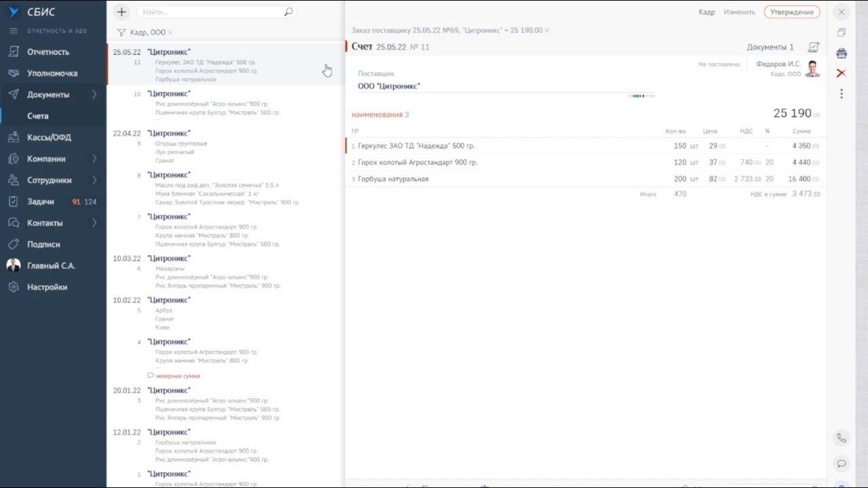Print the invoice with printer icon
The width and height of the screenshot is (868, 488).
842,53
